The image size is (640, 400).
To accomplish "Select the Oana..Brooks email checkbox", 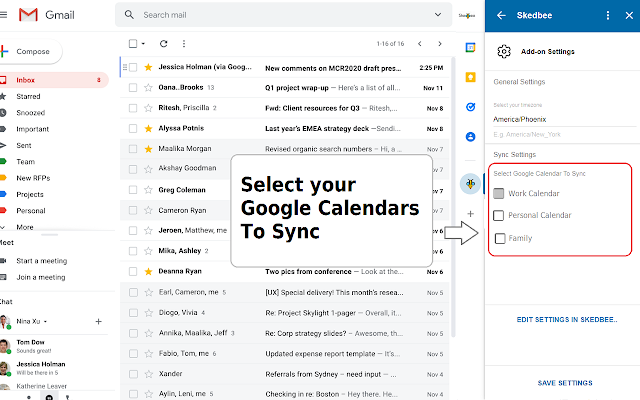I will (x=133, y=87).
